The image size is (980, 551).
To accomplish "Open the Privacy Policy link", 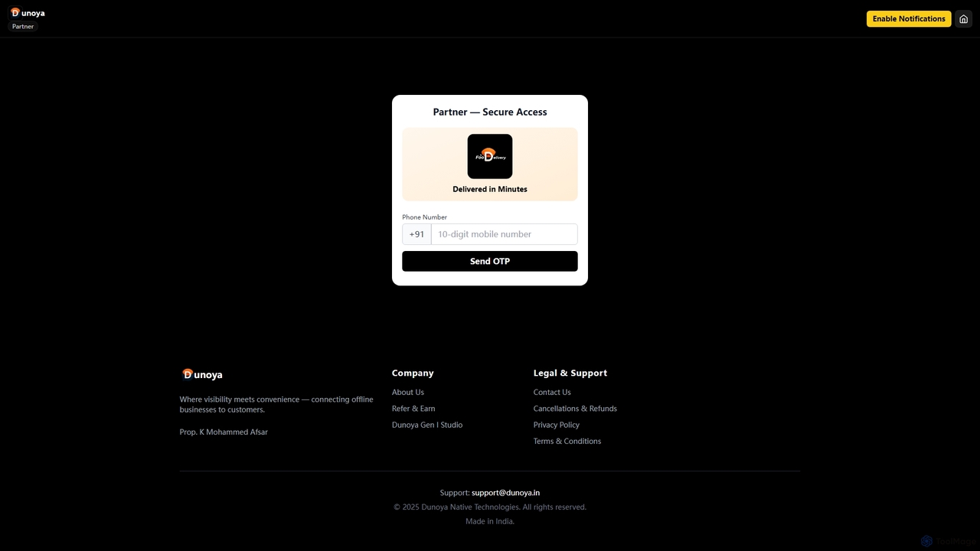I will click(557, 425).
